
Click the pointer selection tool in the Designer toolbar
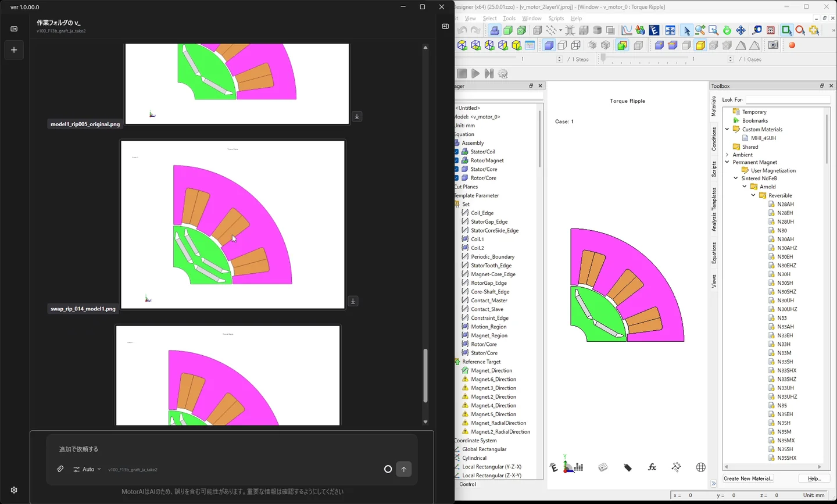(x=687, y=30)
